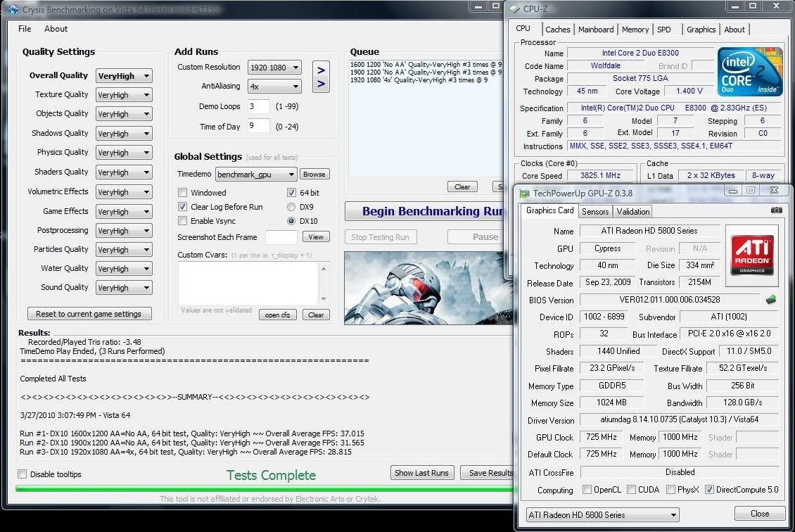Click the Screenshot Each Frame input field
Screen dimensions: 795x532
click(281, 237)
